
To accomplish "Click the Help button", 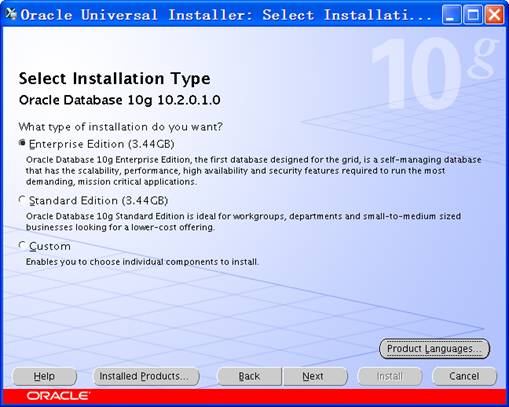I will coord(44,376).
